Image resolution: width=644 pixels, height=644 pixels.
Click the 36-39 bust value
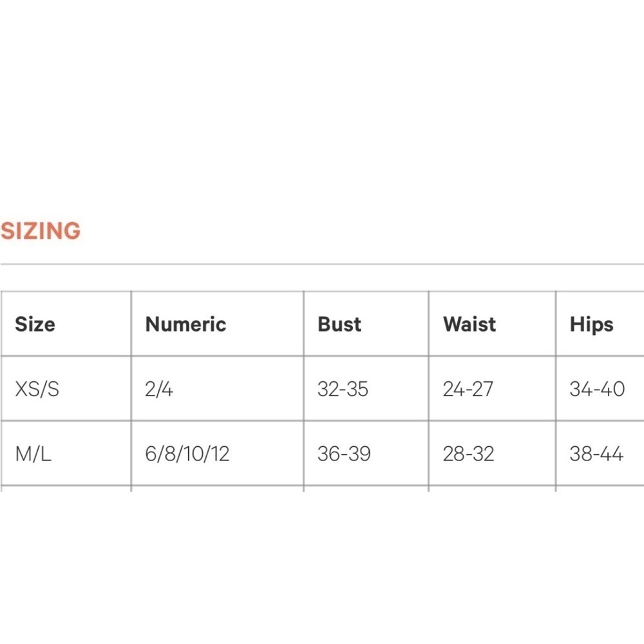tap(344, 454)
